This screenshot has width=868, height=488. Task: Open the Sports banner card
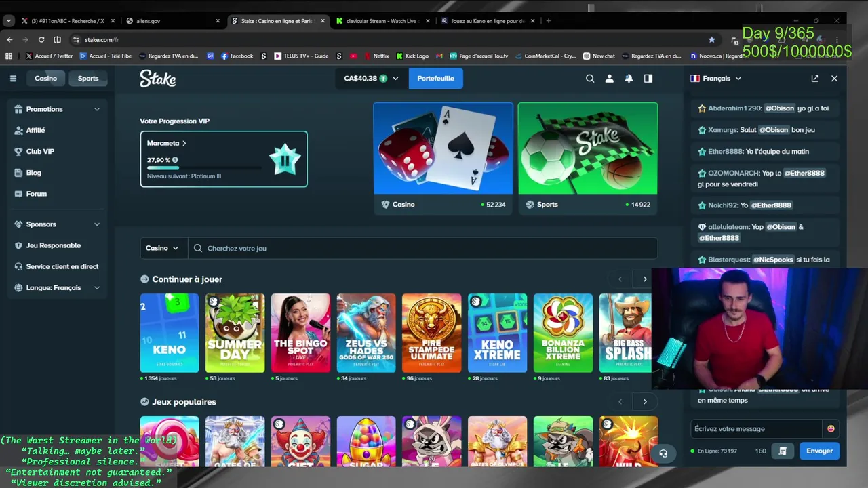(588, 159)
